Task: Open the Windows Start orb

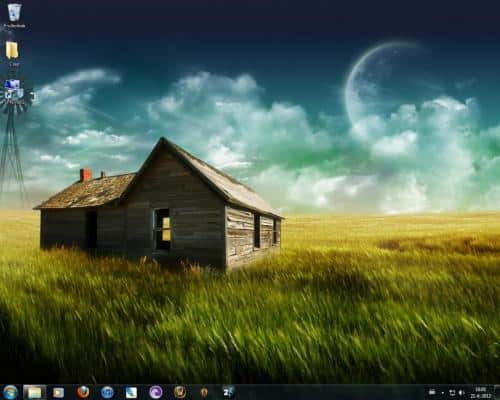Action: pos(11,392)
